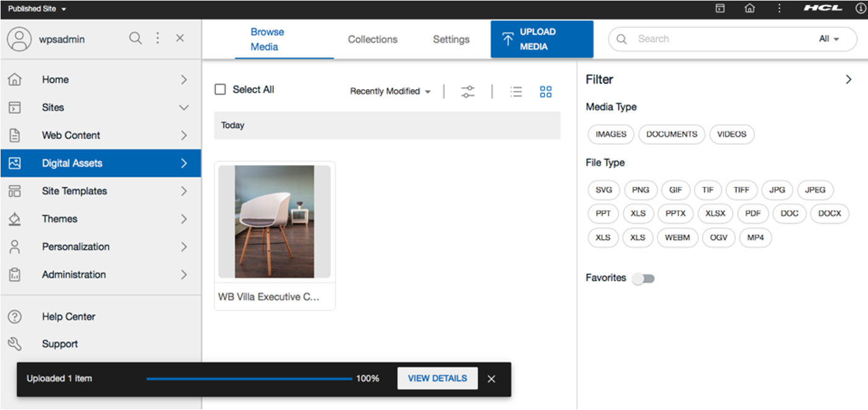Click the home icon in top bar

click(x=750, y=9)
